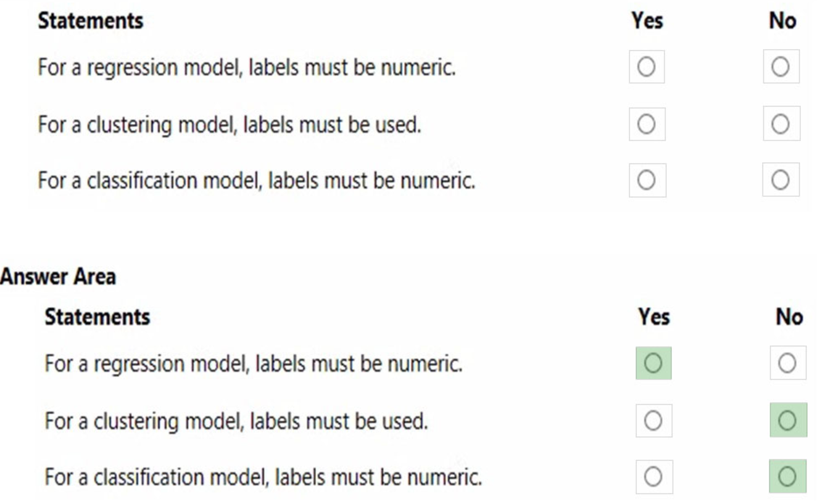Click unhighlighted No radio for regression in Answer Area

(x=787, y=363)
